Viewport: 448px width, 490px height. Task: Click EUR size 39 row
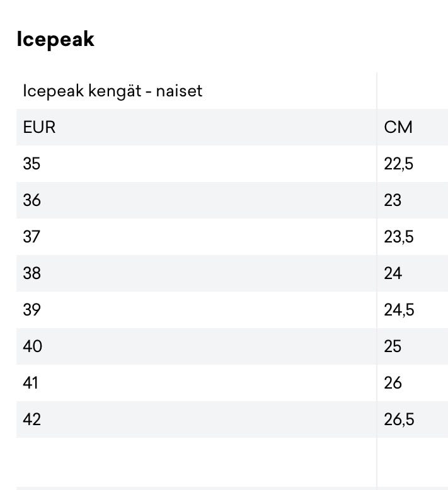coord(32,310)
